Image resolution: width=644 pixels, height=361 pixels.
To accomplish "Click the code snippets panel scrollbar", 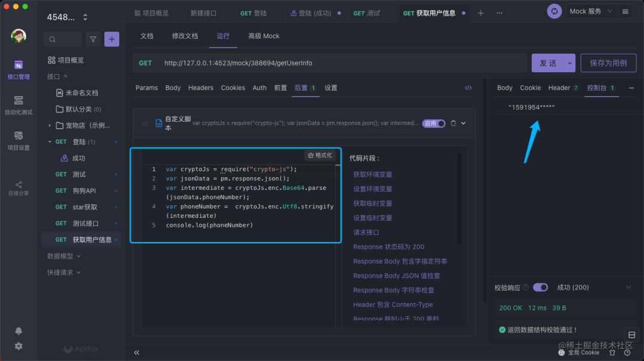I will 459,197.
